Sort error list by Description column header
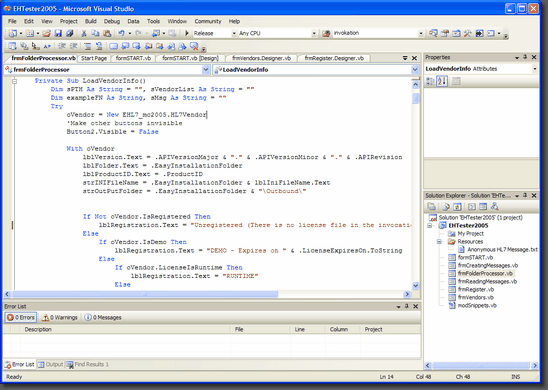548x390 pixels. tap(125, 329)
